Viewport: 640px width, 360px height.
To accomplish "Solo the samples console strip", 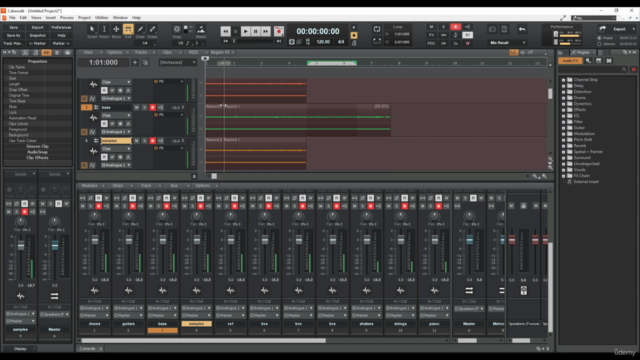I will click(x=192, y=206).
